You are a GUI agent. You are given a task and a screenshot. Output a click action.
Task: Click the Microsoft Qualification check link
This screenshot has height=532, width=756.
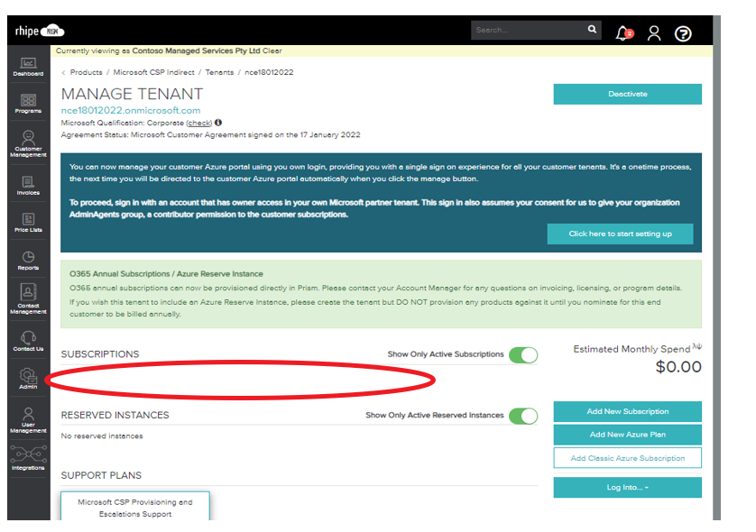tap(199, 123)
